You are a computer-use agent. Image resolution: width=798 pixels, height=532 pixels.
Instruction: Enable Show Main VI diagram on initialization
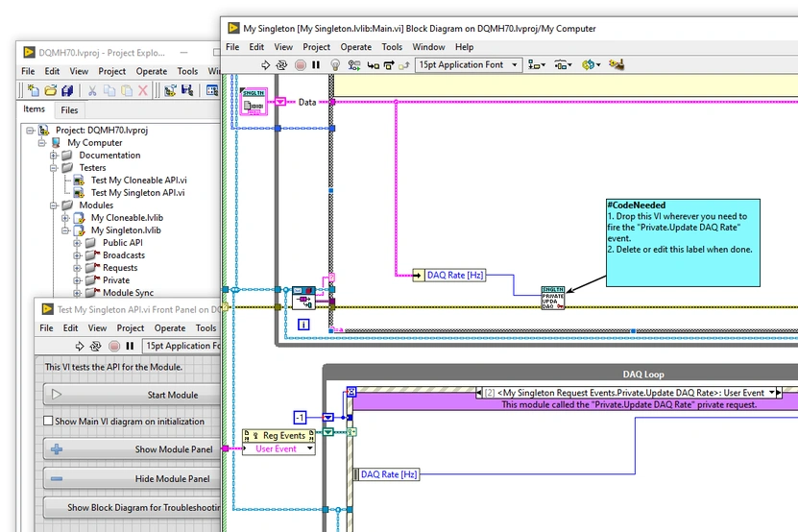pos(48,421)
